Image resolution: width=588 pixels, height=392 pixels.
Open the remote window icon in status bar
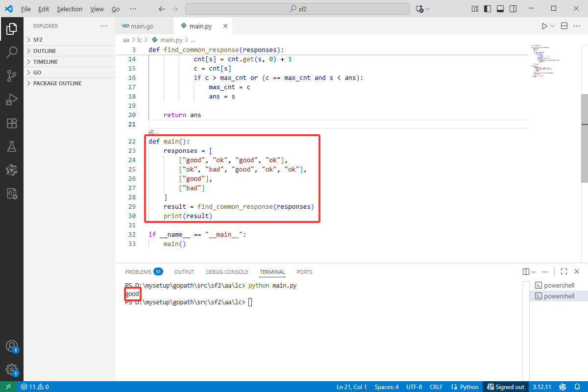point(8,387)
